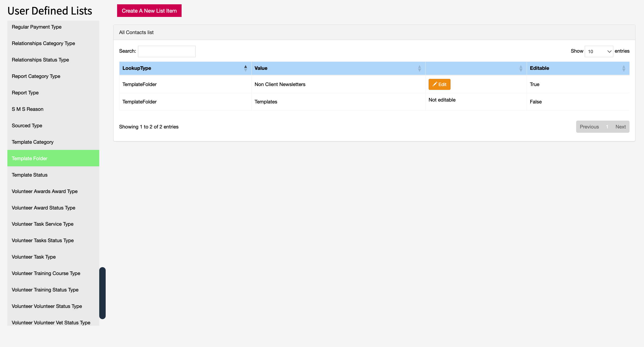Focus the Search input field
Viewport: 644px width, 347px height.
[x=167, y=51]
